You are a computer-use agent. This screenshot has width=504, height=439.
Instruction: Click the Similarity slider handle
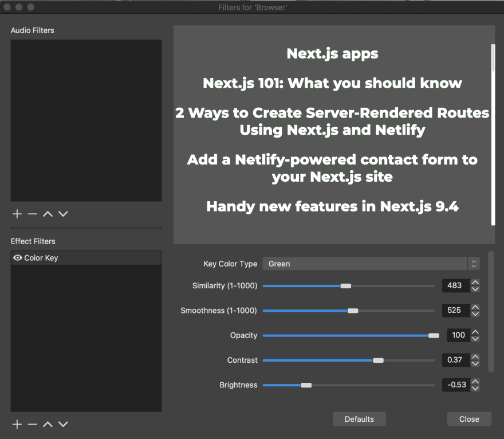click(x=346, y=286)
